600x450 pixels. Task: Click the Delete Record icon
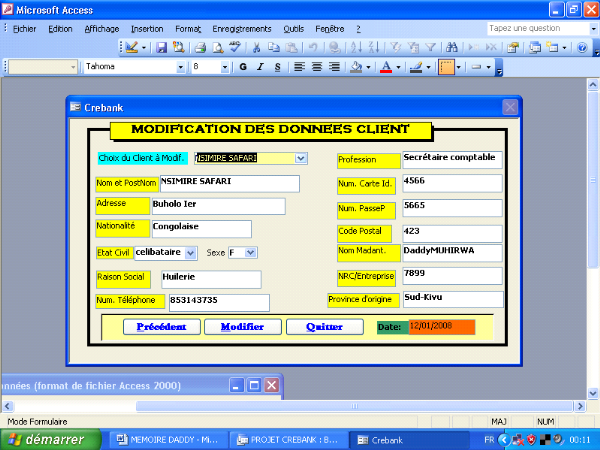click(491, 47)
